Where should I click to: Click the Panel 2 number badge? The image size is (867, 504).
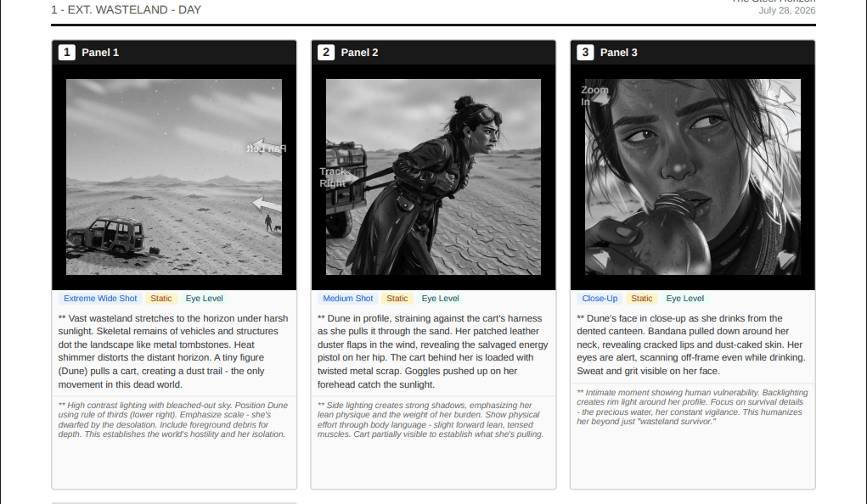coord(326,53)
